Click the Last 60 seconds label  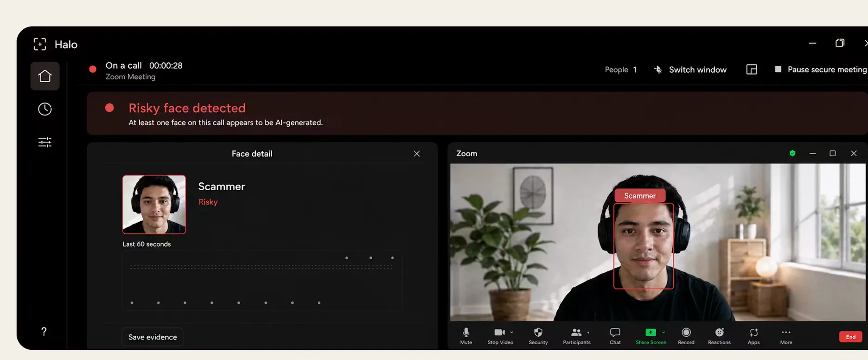(x=147, y=244)
